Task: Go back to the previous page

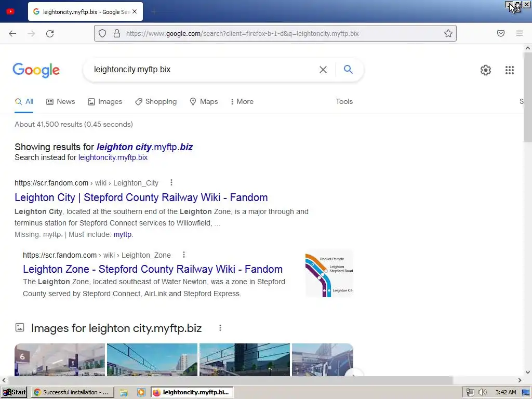Action: pos(12,33)
